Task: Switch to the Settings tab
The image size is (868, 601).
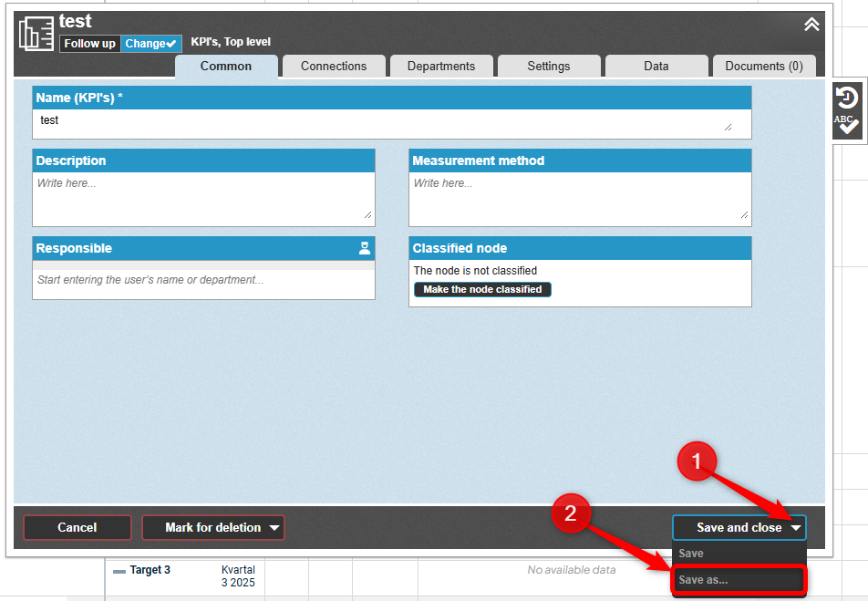Action: (x=549, y=66)
